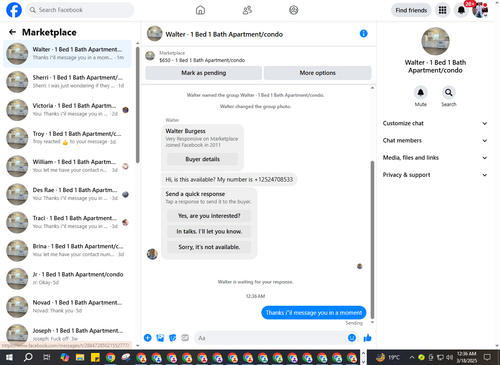Screen dimensions: 500x365
Task: Expand Chat members section
Action: point(435,140)
